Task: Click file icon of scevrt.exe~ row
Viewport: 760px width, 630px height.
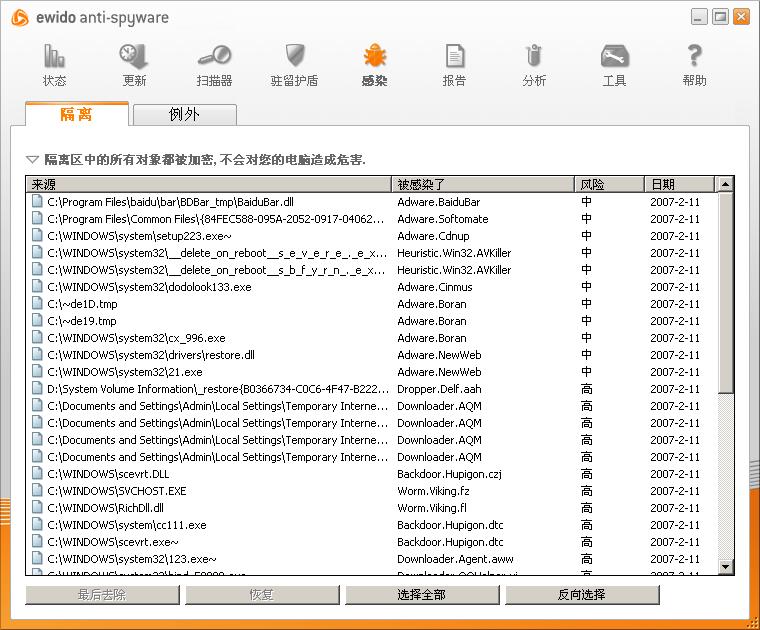Action: tap(37, 541)
